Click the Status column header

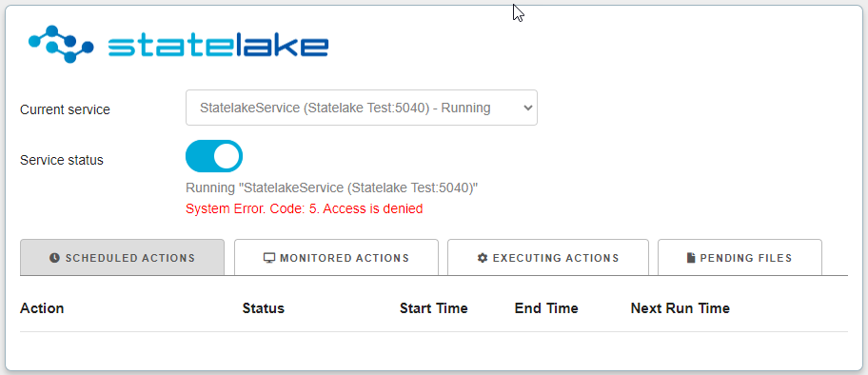[264, 308]
